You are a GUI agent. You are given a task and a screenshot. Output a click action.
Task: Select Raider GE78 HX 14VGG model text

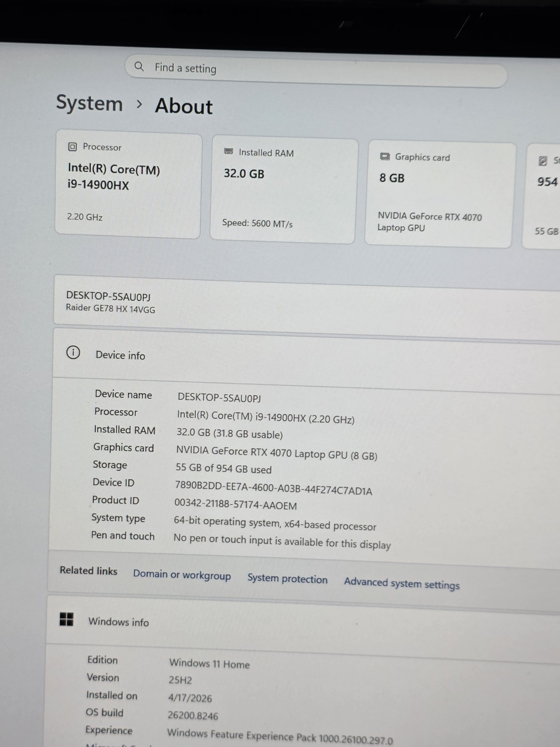111,308
